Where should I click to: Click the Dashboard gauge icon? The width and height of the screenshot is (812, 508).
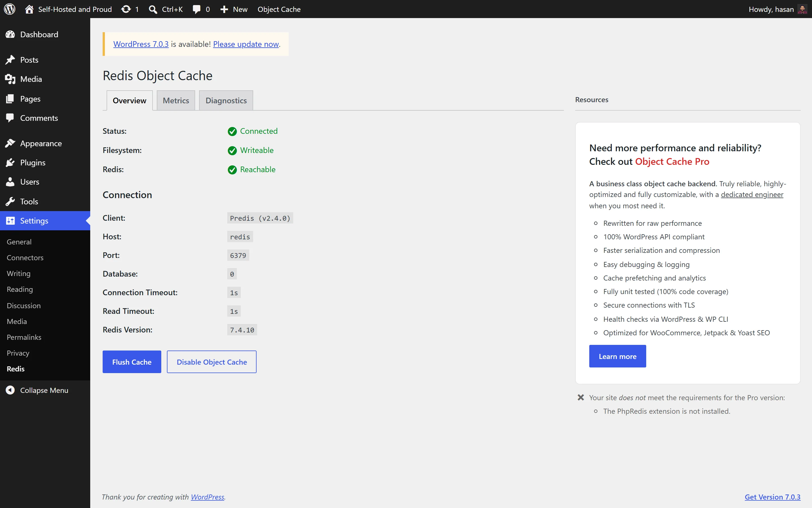(x=10, y=34)
